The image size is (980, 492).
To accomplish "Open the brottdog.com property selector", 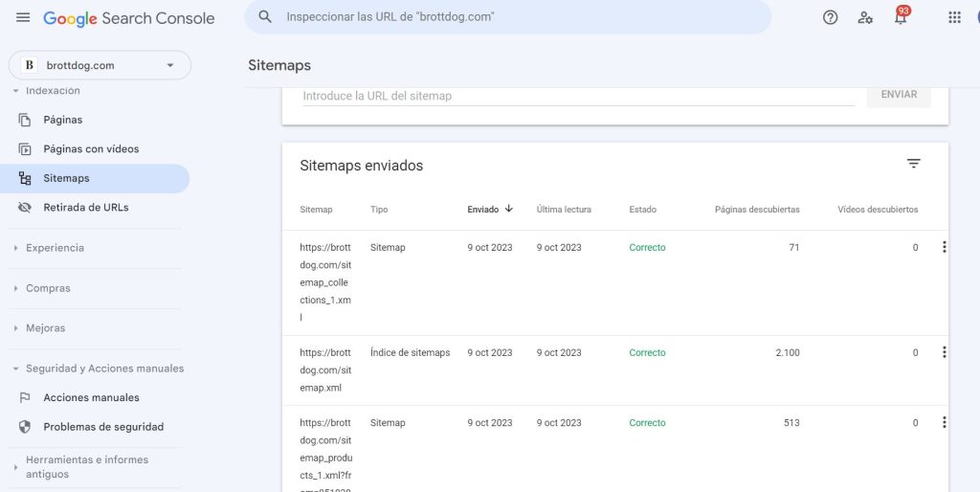I will coord(100,65).
